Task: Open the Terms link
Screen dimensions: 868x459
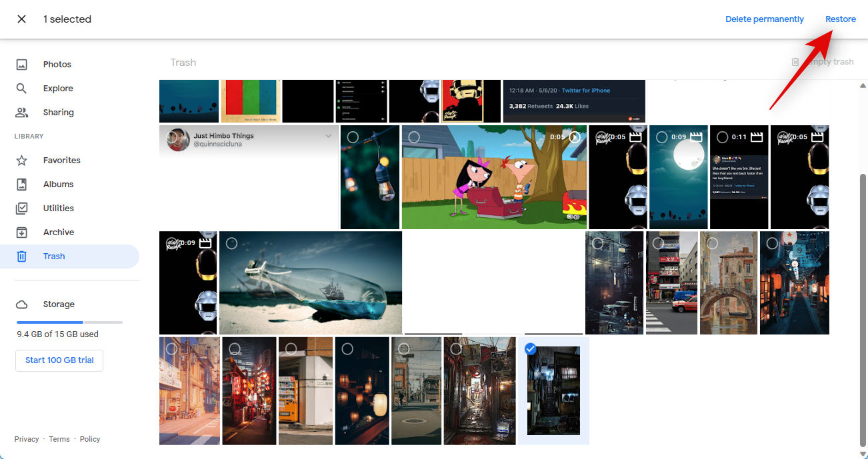Action: (x=59, y=439)
